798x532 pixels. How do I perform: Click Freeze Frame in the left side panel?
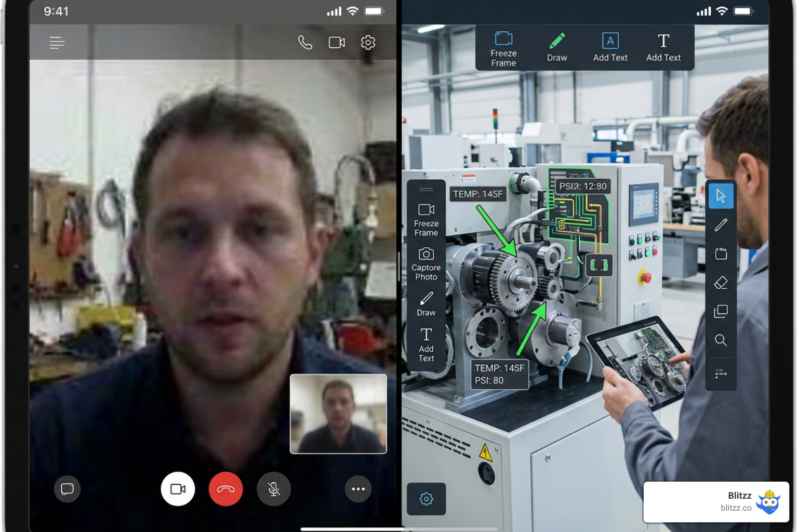point(426,220)
